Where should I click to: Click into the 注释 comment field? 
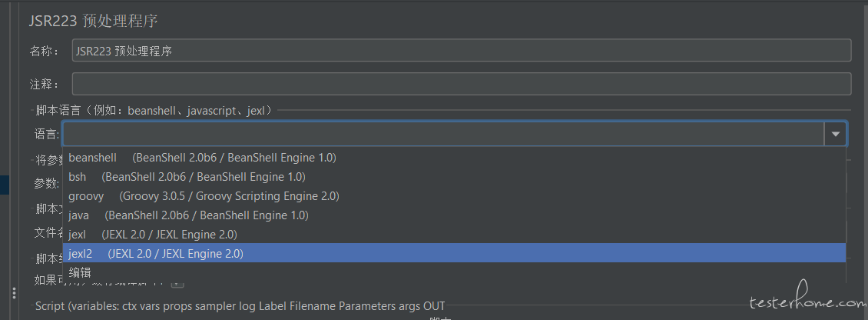[462, 84]
